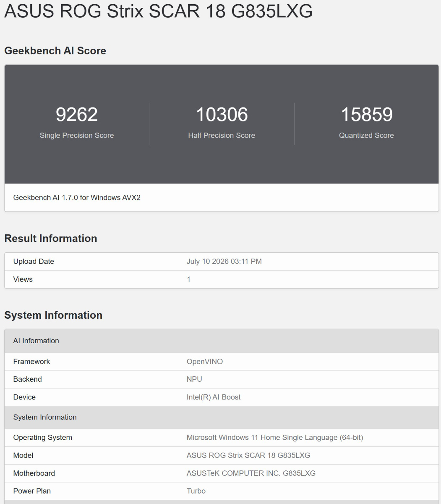Screen dimensions: 441x504
Task: Click the Operating System label
Action: click(42, 438)
